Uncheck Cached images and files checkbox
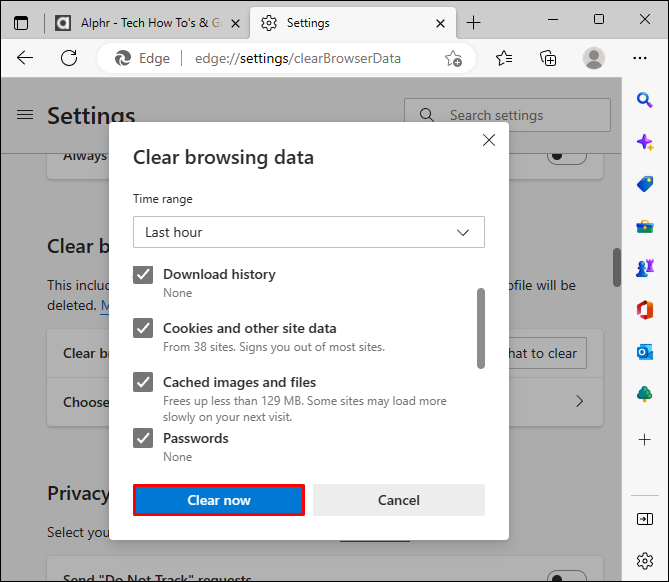The image size is (669, 582). [x=144, y=383]
